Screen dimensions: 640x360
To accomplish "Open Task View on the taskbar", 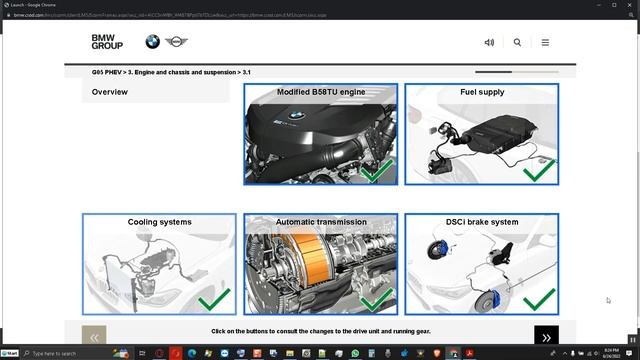I will tap(142, 353).
